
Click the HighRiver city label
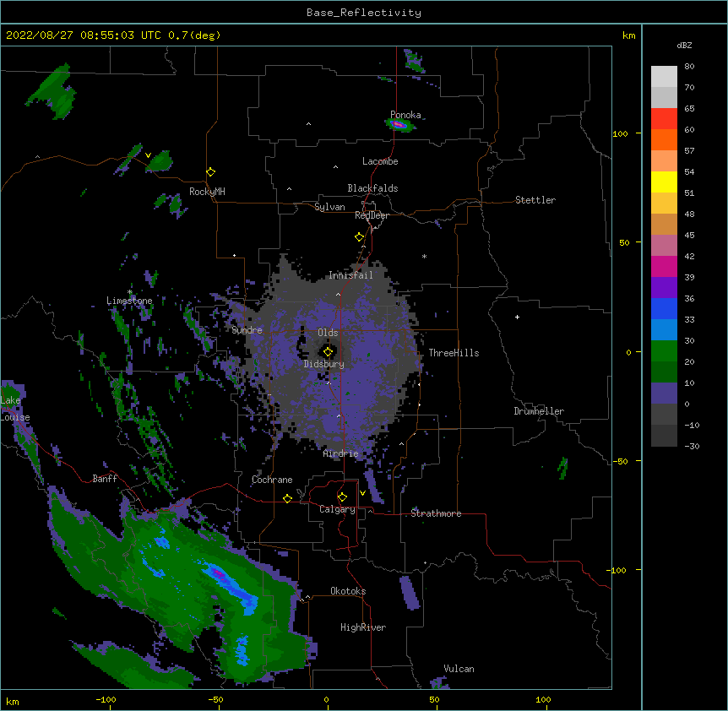(x=363, y=627)
